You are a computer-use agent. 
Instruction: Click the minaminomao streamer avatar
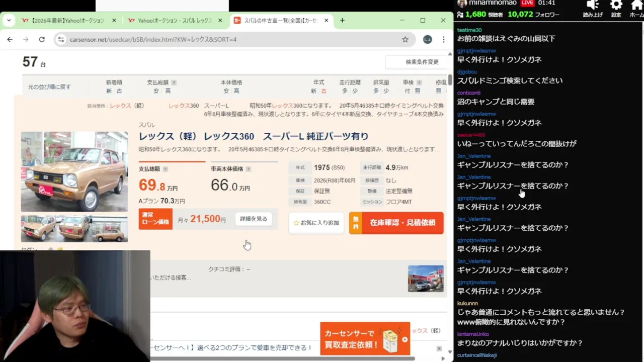462,3
